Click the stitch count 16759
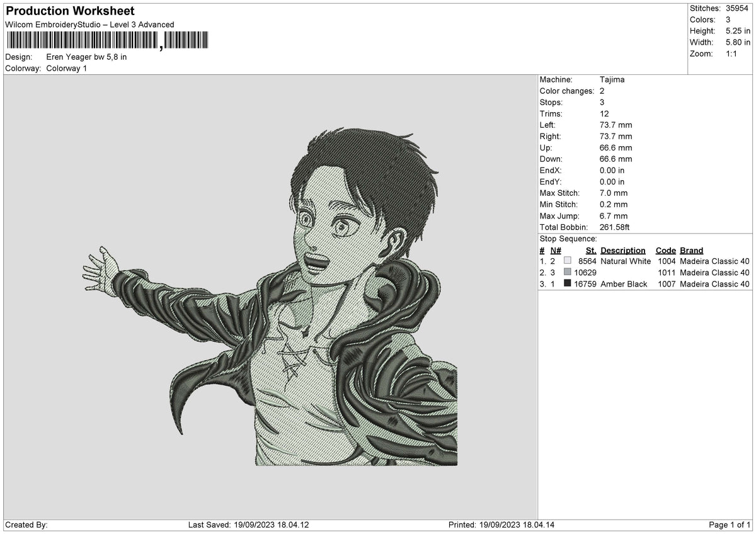Viewport: 756px width, 534px height. [x=585, y=284]
